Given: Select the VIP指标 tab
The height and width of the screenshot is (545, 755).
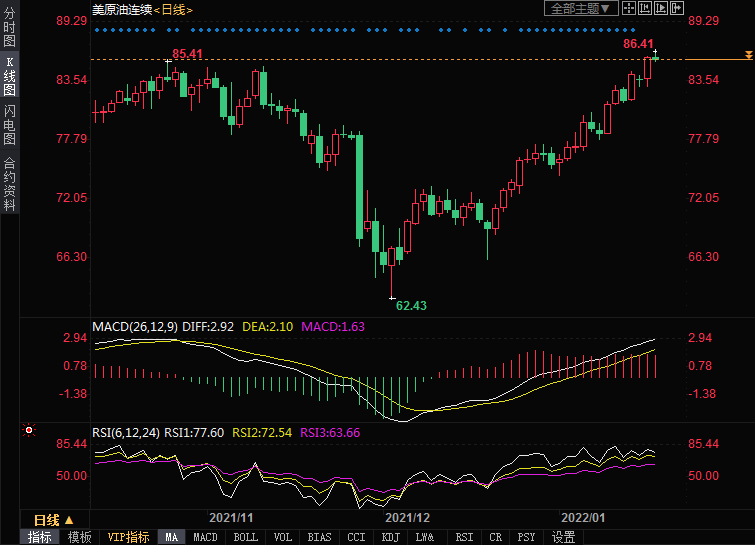Looking at the screenshot, I should pyautogui.click(x=128, y=537).
